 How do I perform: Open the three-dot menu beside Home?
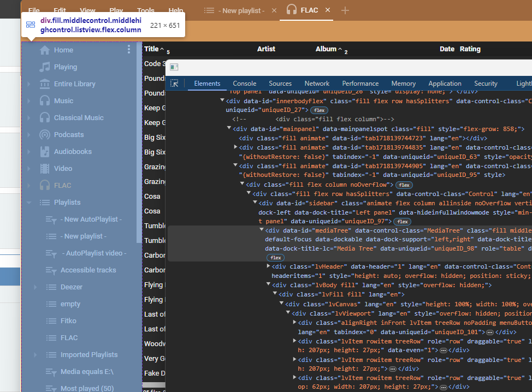[129, 50]
